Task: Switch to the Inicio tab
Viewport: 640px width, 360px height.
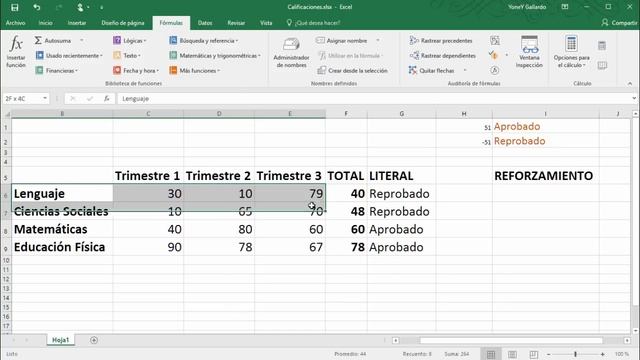Action: (45, 23)
